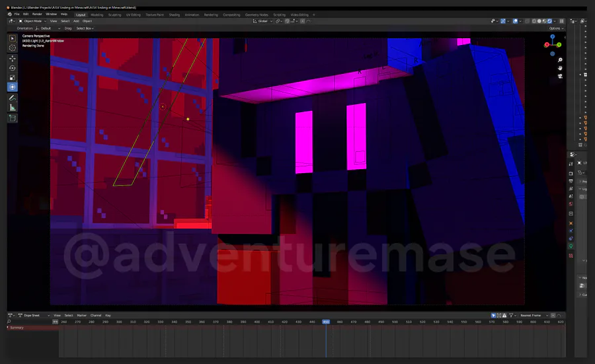Switch to wireframe viewport shading
Image resolution: width=595 pixels, height=364 pixels.
point(534,21)
